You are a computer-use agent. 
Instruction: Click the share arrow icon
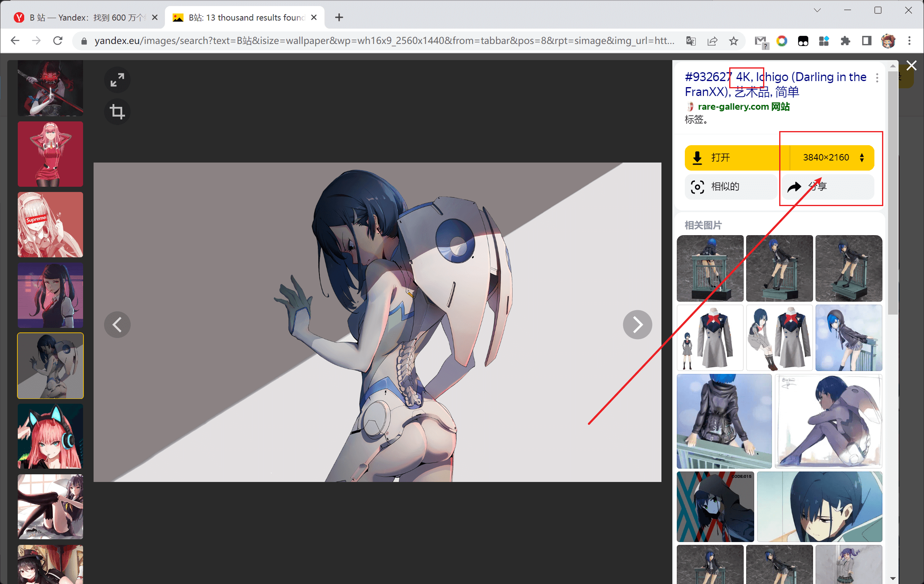pos(793,187)
